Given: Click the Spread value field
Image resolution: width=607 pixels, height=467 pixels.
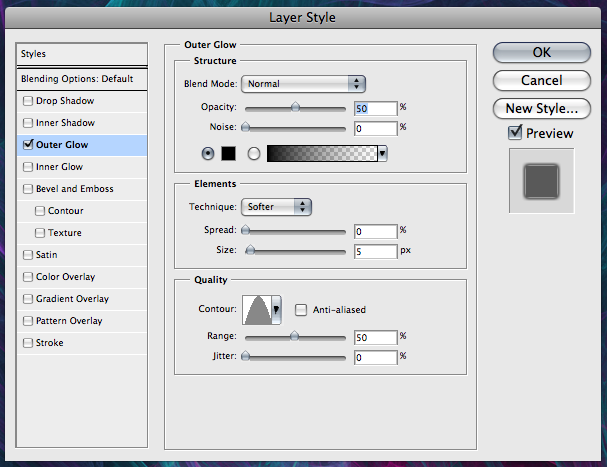Looking at the screenshot, I should 376,232.
